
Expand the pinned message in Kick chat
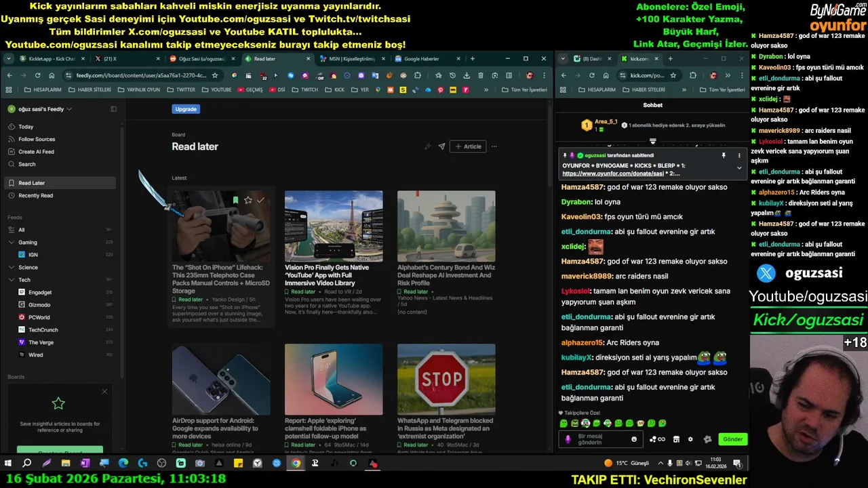pos(739,167)
